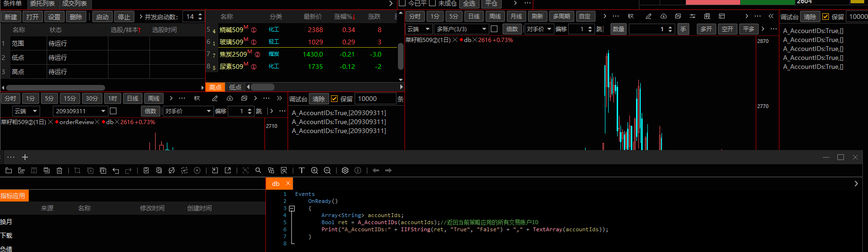Click the magnifier search icon in editor toolbar
868x252 pixels.
click(258, 170)
